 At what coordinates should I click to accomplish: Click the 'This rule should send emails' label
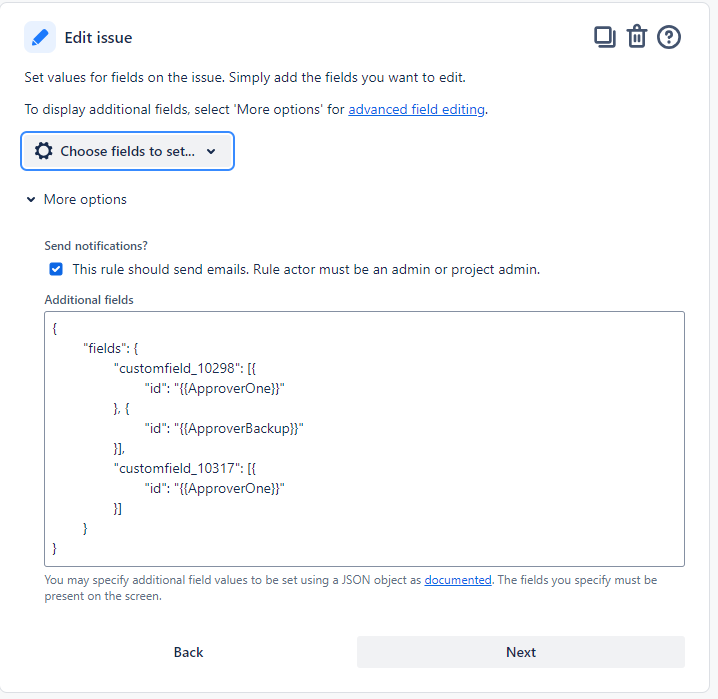(x=306, y=269)
